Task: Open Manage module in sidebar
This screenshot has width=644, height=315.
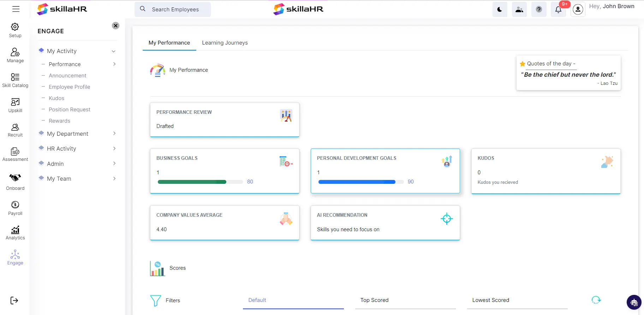Action: 15,56
